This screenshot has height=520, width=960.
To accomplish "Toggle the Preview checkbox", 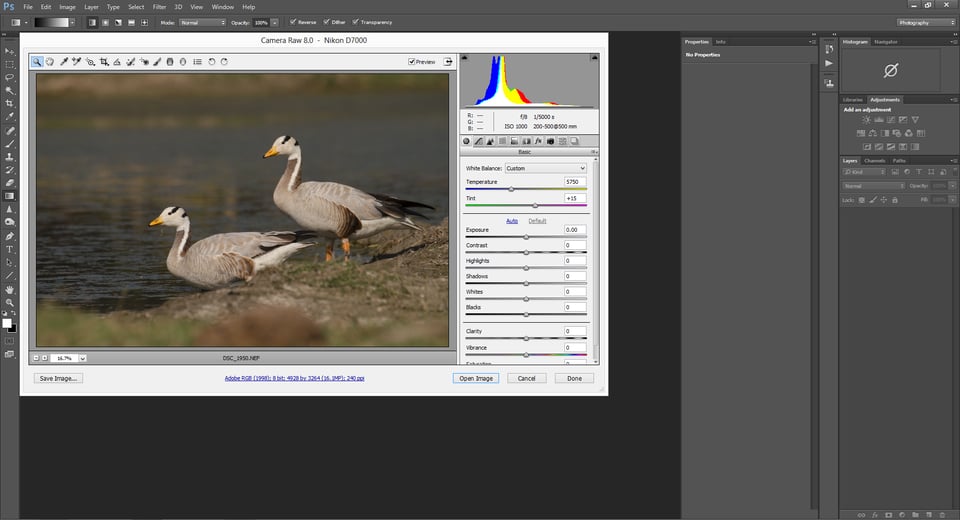I will (x=412, y=62).
